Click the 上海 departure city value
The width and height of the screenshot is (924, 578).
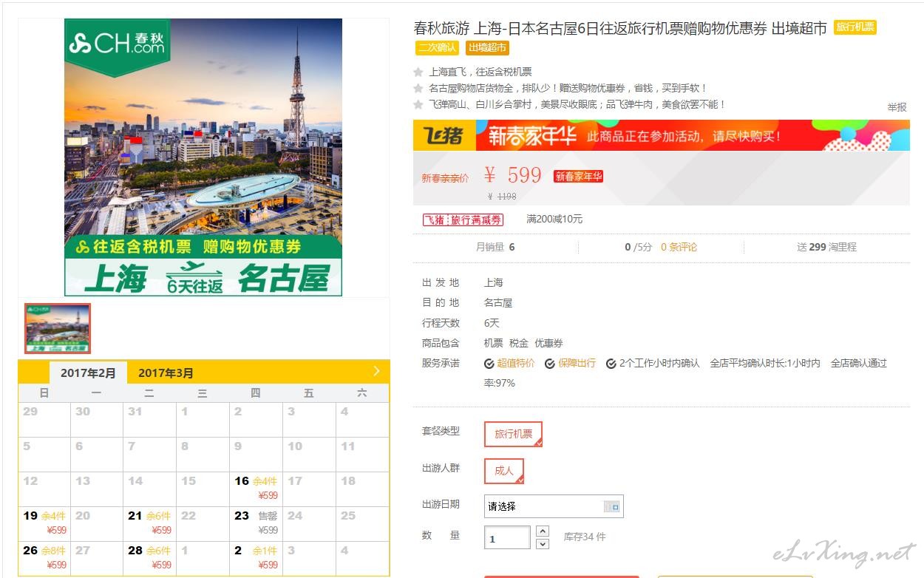coord(493,283)
